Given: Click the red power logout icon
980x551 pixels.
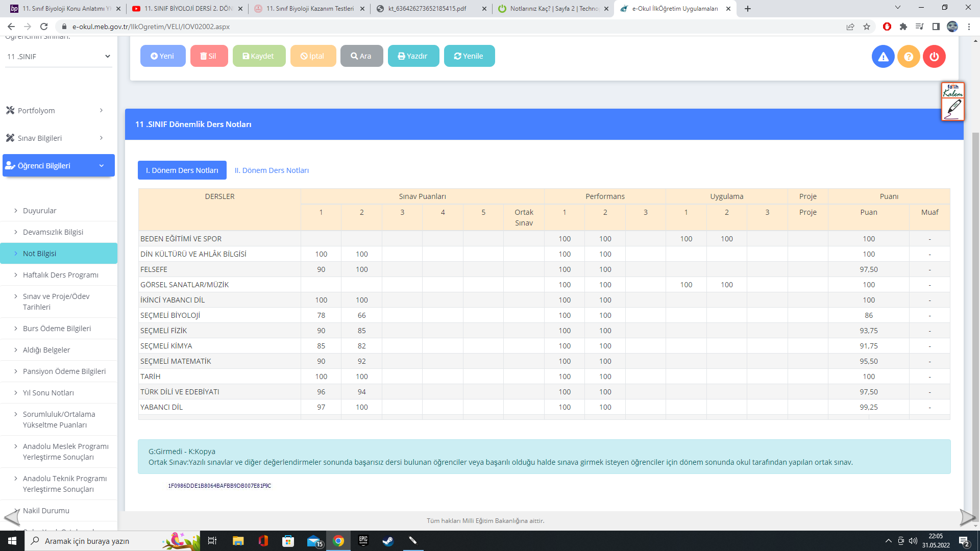Looking at the screenshot, I should pyautogui.click(x=934, y=57).
